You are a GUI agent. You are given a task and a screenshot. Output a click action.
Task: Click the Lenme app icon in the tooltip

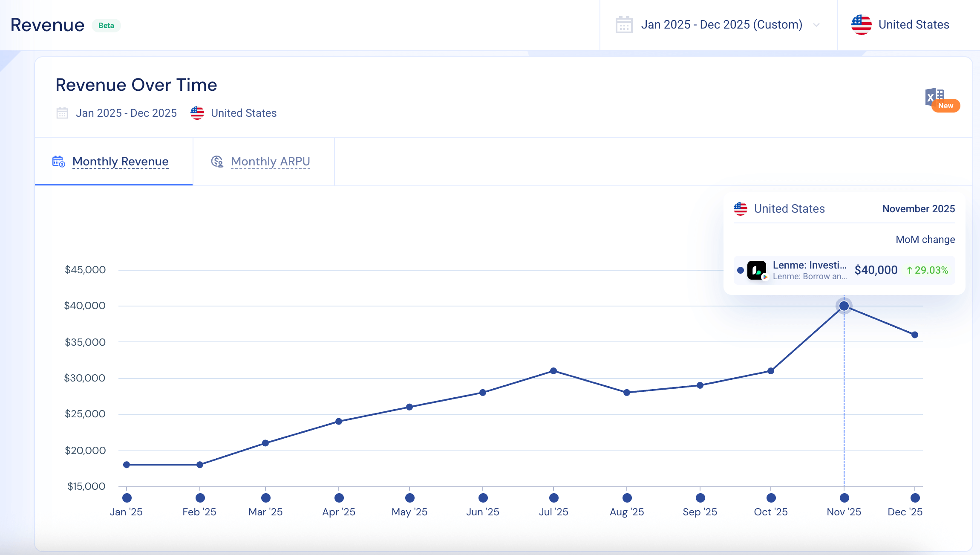[757, 270]
